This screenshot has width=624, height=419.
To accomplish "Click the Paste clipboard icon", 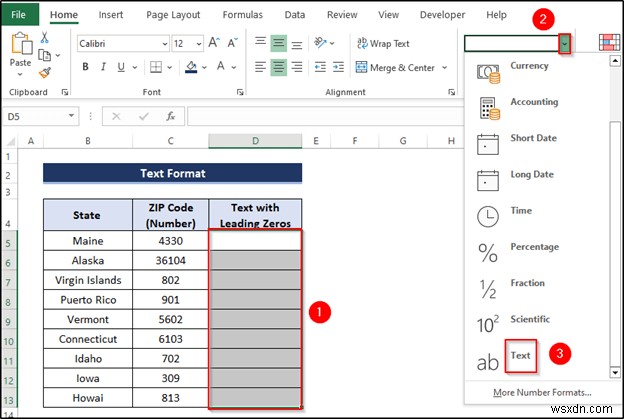I will (x=21, y=43).
